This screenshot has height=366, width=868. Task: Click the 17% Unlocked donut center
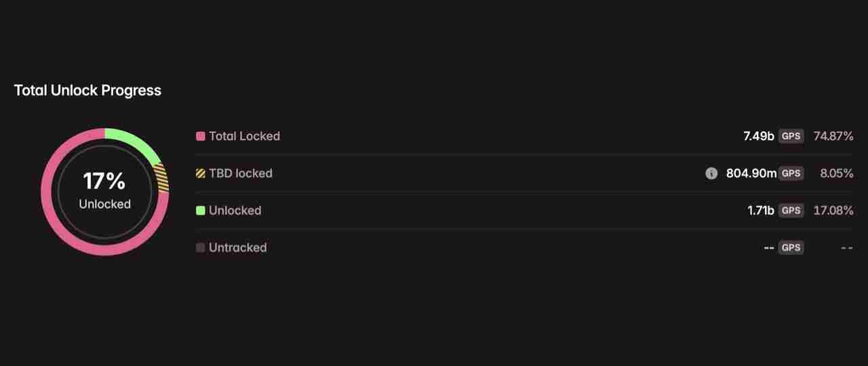[104, 191]
